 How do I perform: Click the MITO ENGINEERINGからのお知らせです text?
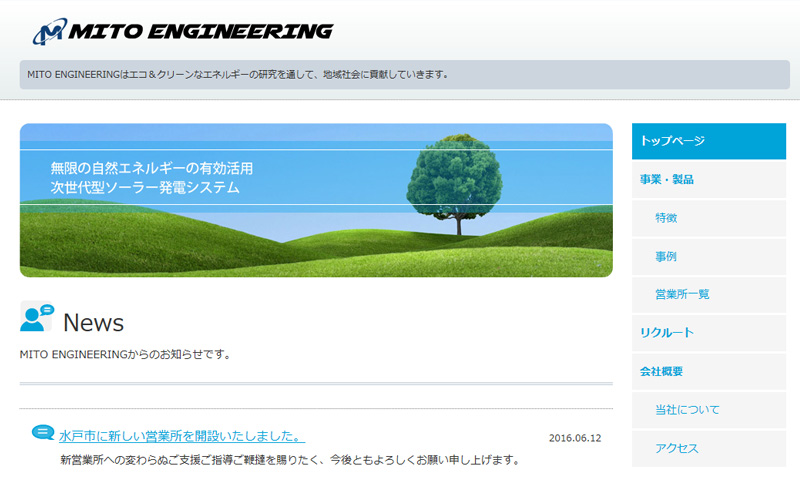(x=125, y=354)
